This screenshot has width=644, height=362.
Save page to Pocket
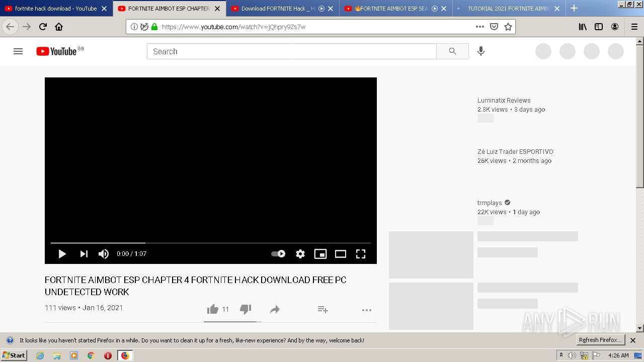(494, 27)
